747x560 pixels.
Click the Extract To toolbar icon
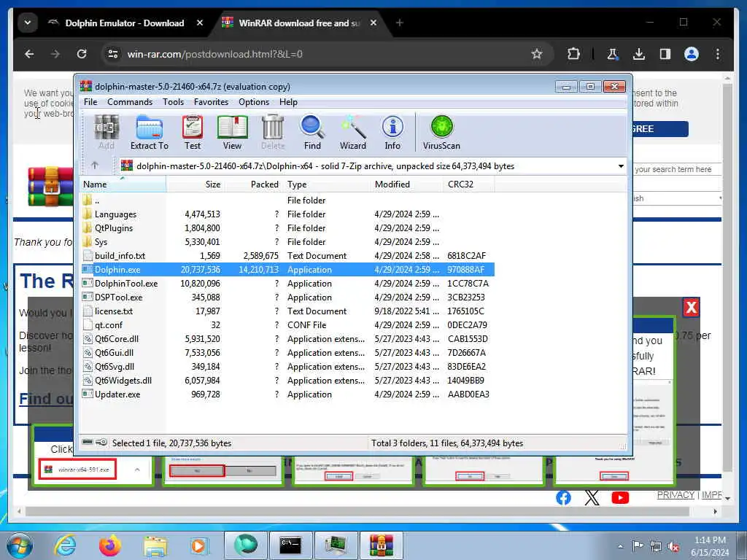tap(149, 133)
